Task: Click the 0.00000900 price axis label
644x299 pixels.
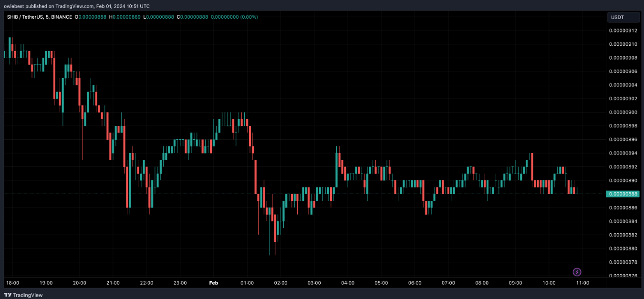Action: pos(623,113)
